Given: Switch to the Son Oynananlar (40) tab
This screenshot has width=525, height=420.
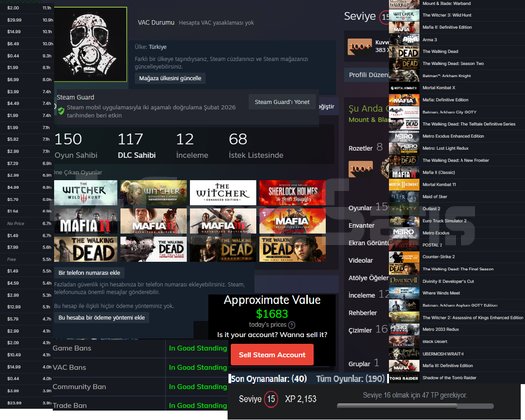Looking at the screenshot, I should point(269,379).
